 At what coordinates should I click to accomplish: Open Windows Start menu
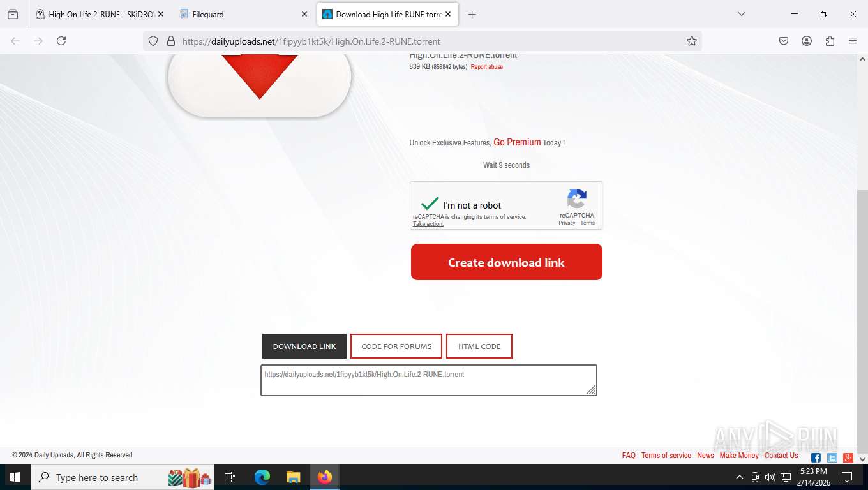[x=15, y=477]
